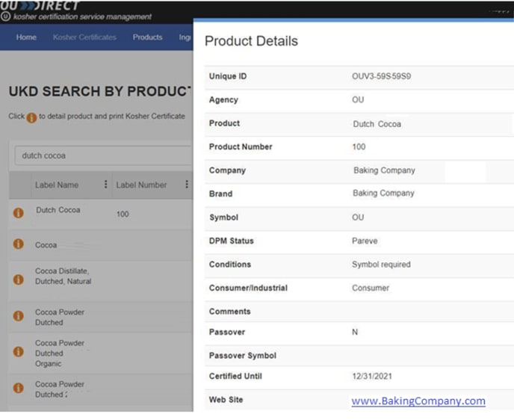
Task: Select the Symbol value OU
Action: tap(358, 217)
